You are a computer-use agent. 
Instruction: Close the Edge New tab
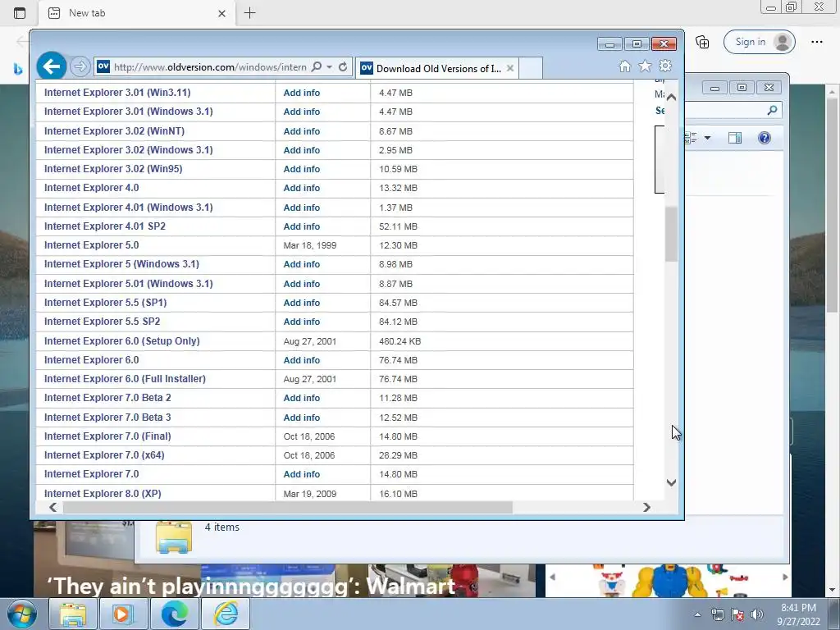(221, 13)
